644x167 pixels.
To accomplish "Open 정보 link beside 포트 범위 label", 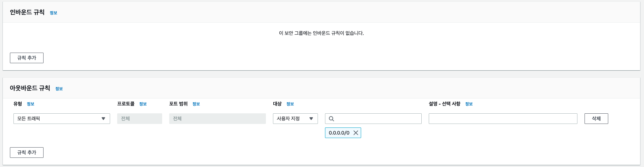I will coord(196,104).
